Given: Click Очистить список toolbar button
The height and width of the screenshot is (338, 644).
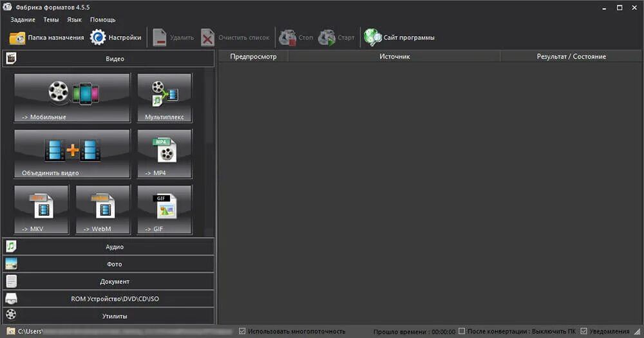Looking at the screenshot, I should pyautogui.click(x=235, y=38).
